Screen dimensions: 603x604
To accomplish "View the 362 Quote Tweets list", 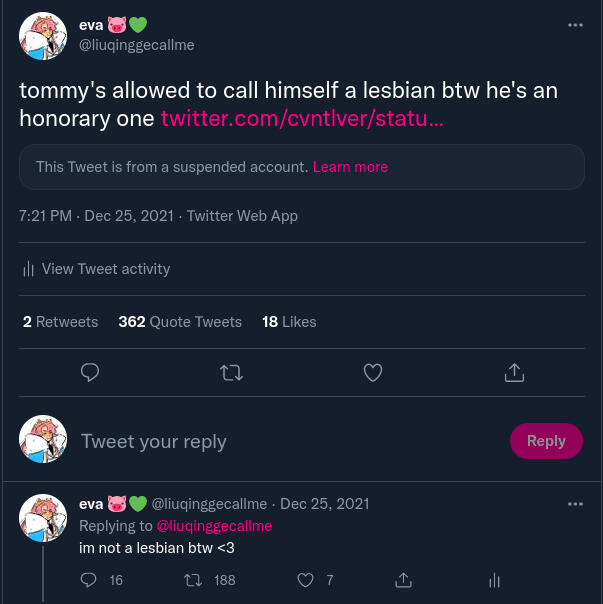I will click(x=180, y=322).
